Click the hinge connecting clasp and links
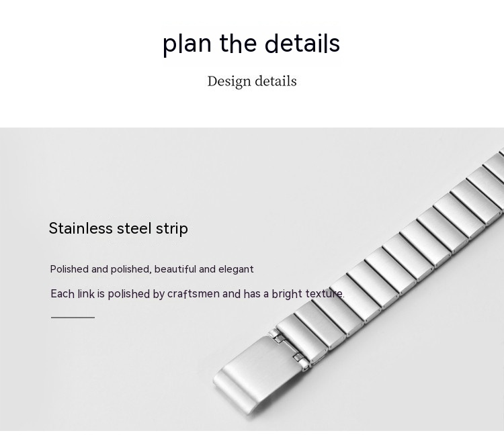This screenshot has height=435, width=504. pos(289,346)
